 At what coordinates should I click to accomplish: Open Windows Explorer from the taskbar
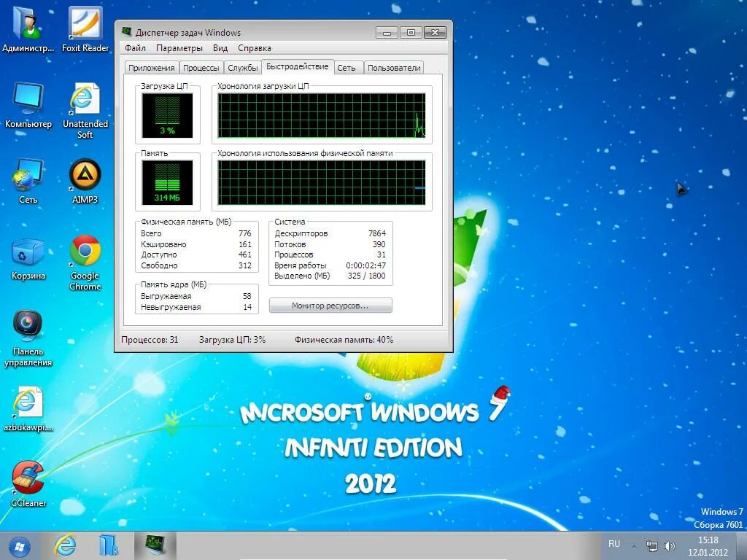coord(109,545)
